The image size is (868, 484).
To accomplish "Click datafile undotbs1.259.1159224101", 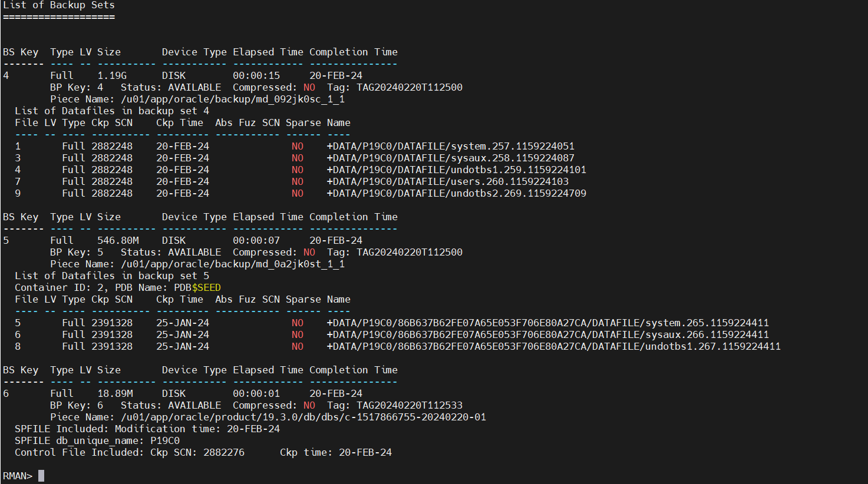I will [x=457, y=170].
